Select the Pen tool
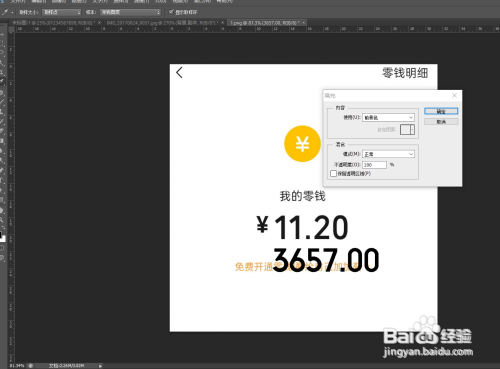 (x=2, y=170)
